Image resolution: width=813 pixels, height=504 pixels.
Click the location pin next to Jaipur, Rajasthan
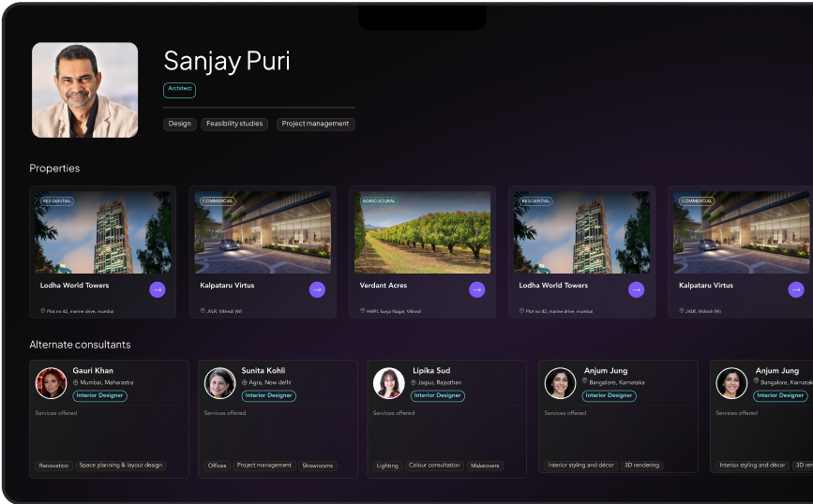415,383
